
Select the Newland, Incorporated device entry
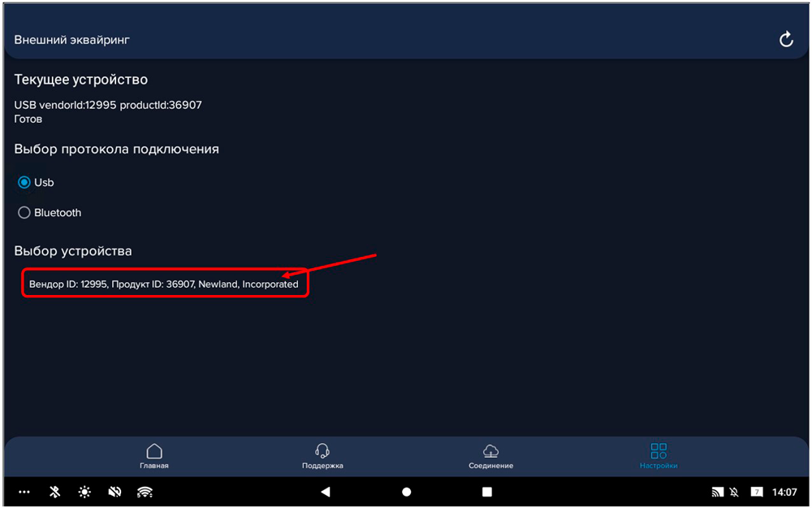pos(164,284)
